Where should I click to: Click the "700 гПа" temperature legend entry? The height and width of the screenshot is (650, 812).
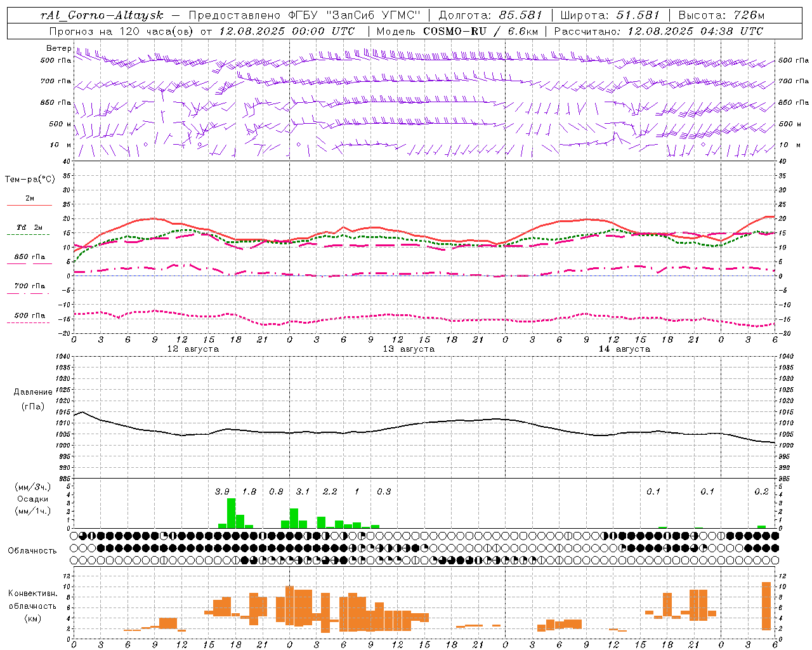click(30, 286)
